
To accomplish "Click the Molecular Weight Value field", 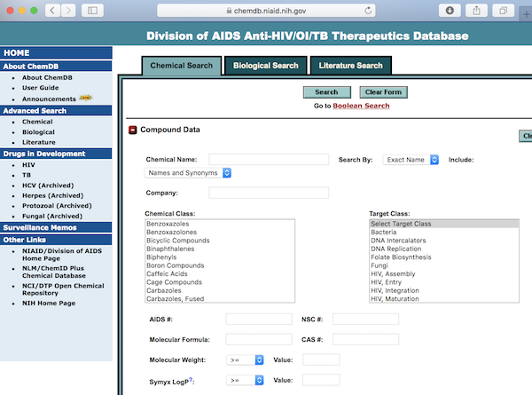I will (x=321, y=359).
